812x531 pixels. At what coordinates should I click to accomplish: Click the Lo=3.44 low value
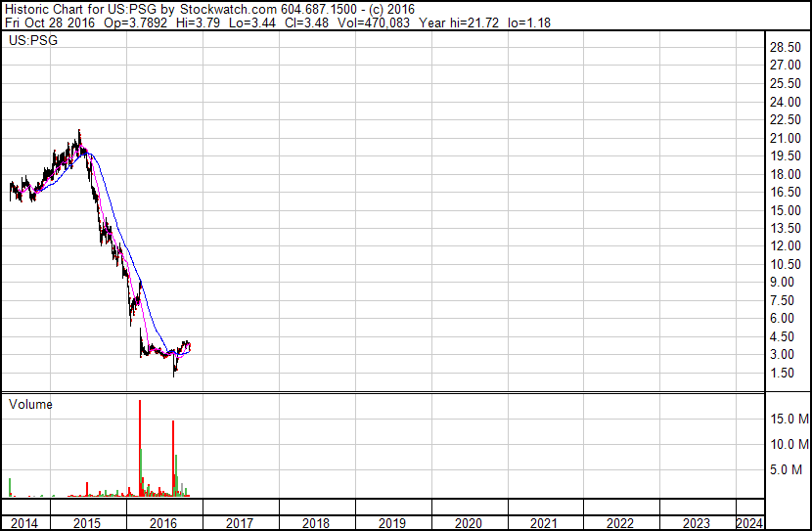click(252, 22)
